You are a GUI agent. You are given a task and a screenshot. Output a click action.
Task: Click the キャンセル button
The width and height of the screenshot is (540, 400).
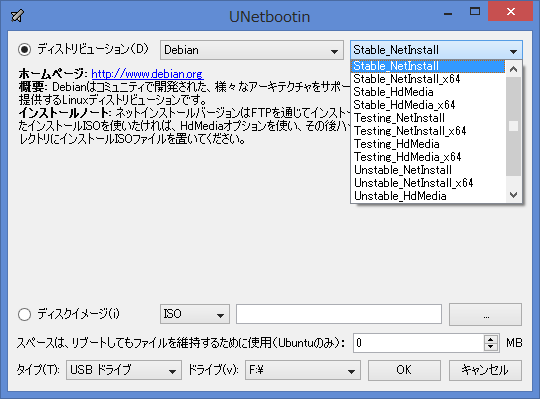[486, 370]
